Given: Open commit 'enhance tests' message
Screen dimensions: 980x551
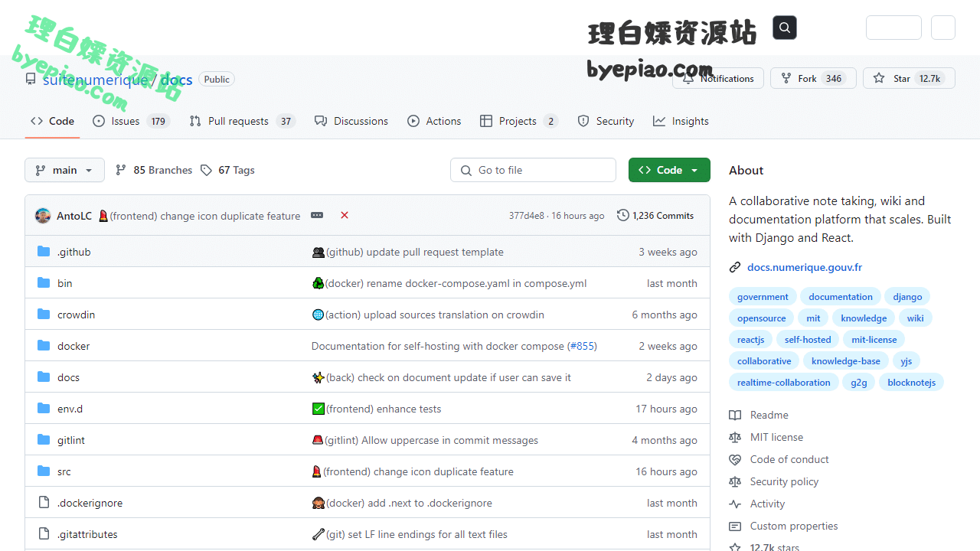Looking at the screenshot, I should click(377, 409).
